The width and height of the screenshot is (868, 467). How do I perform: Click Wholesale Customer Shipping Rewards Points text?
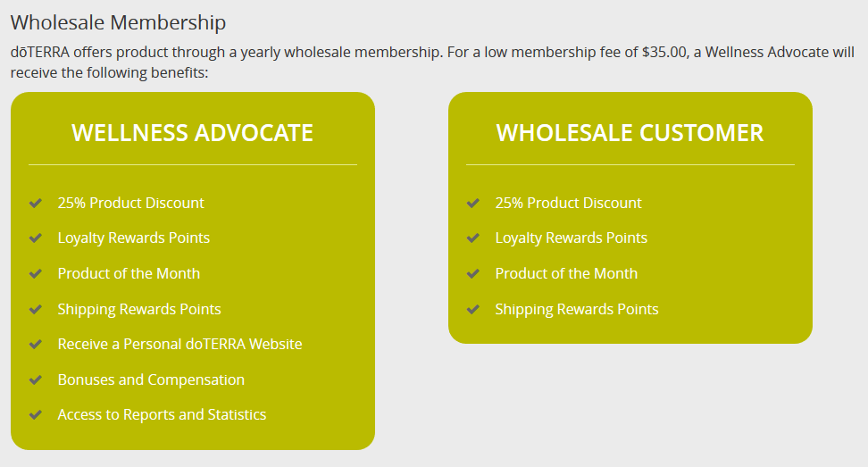pos(577,309)
